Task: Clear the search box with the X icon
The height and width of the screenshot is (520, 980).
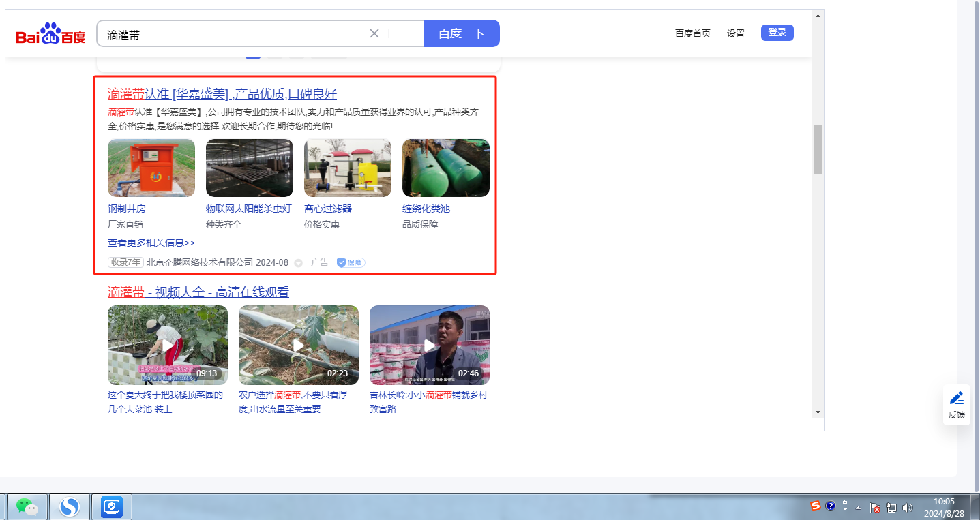Action: (x=374, y=33)
